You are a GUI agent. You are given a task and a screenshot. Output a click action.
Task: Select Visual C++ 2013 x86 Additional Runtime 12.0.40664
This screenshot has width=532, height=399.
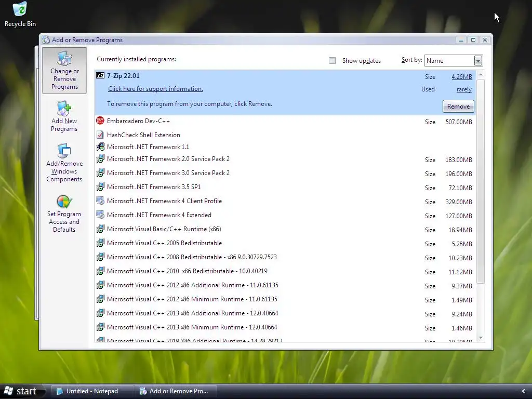[285, 313]
